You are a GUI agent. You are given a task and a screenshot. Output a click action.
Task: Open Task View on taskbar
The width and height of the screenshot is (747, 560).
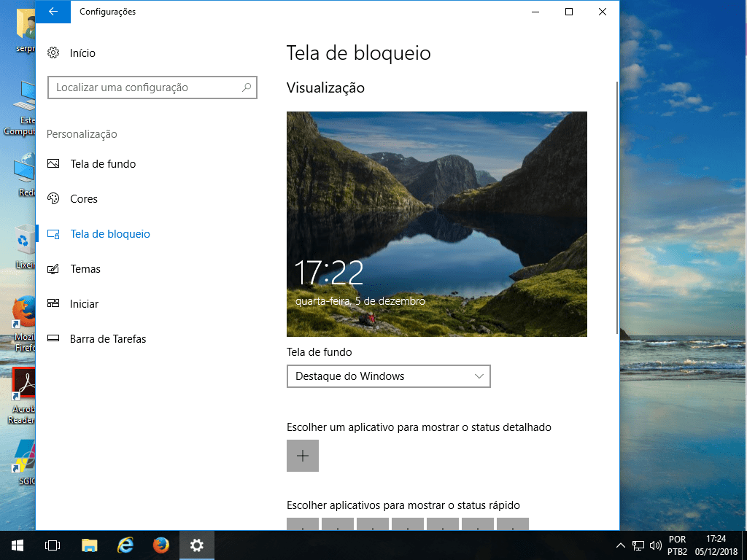pos(52,545)
